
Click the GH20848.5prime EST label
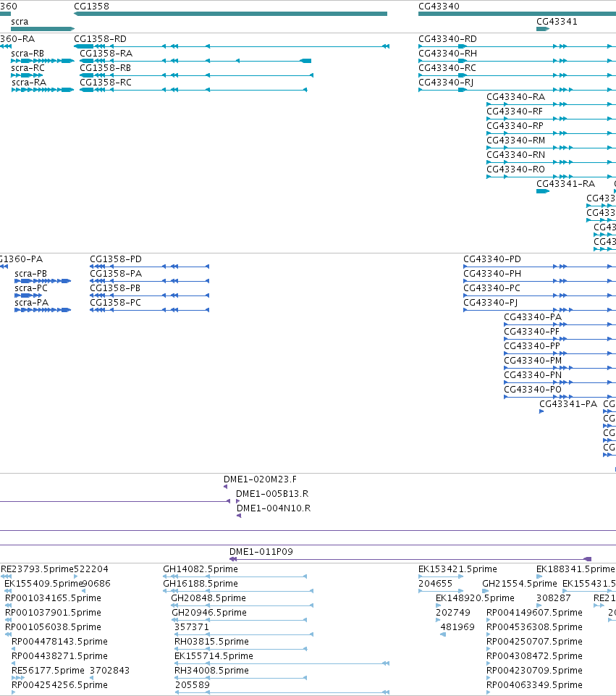pyautogui.click(x=208, y=598)
